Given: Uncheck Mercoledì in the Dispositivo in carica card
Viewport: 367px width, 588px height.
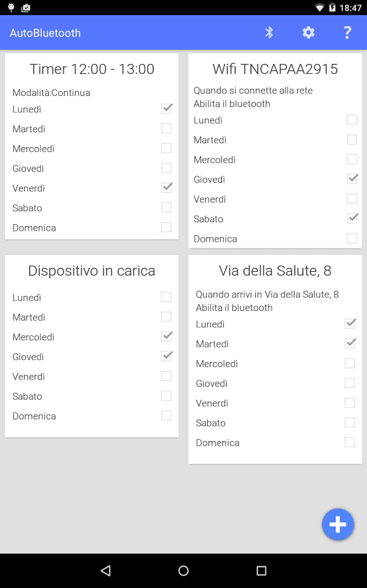Looking at the screenshot, I should pyautogui.click(x=167, y=336).
